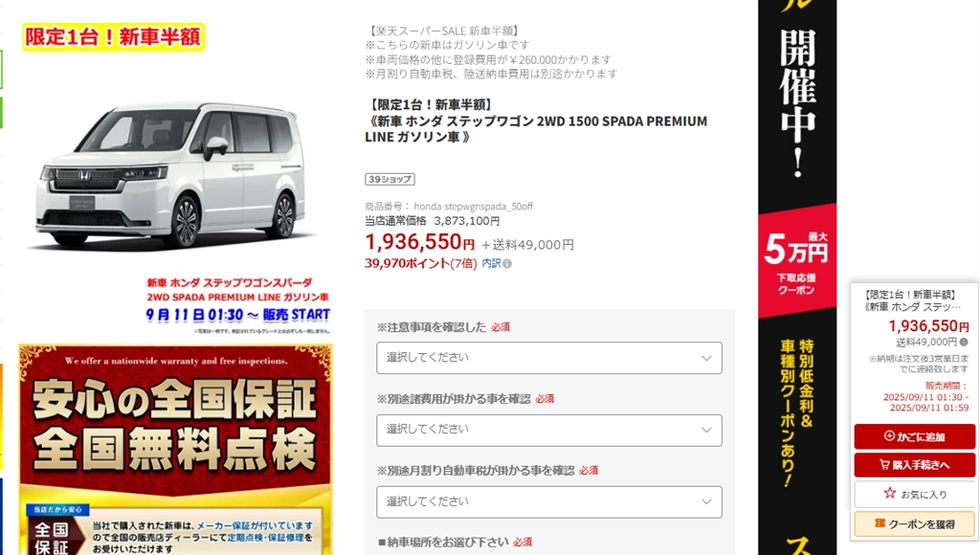Screen dimensions: 980x555
Task: Click the coupon ticket icon on クーポンを獲得
Action: pos(880,523)
